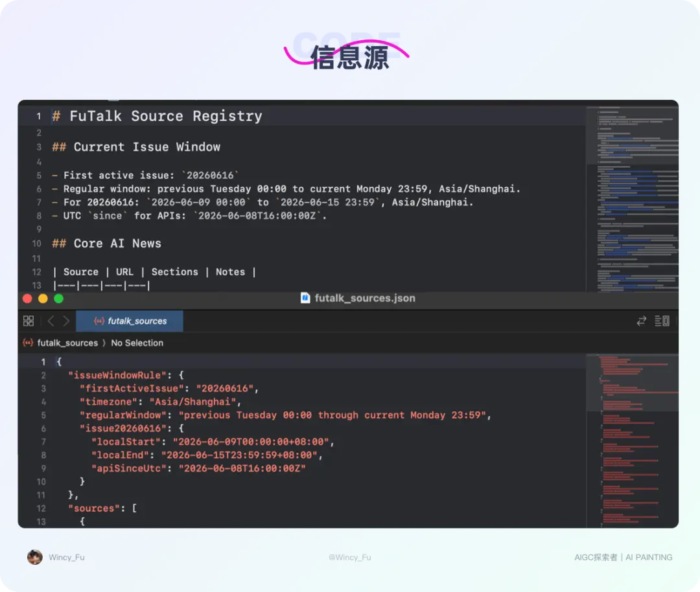Select the futalk_sources tab
This screenshot has width=700, height=592.
(x=130, y=321)
